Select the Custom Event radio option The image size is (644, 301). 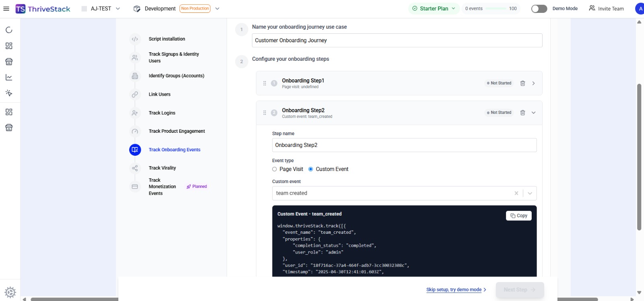tap(311, 169)
